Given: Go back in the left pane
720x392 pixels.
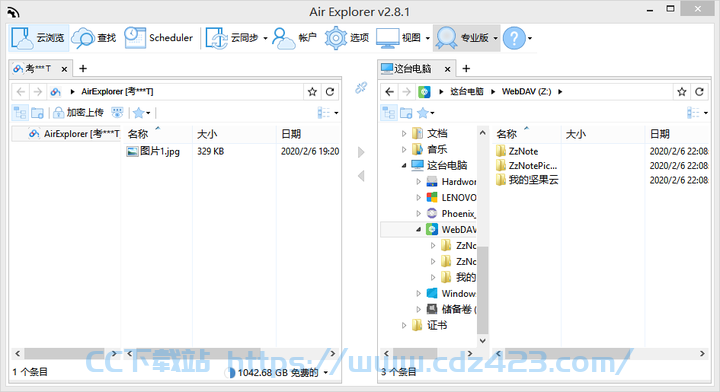Looking at the screenshot, I should (21, 92).
